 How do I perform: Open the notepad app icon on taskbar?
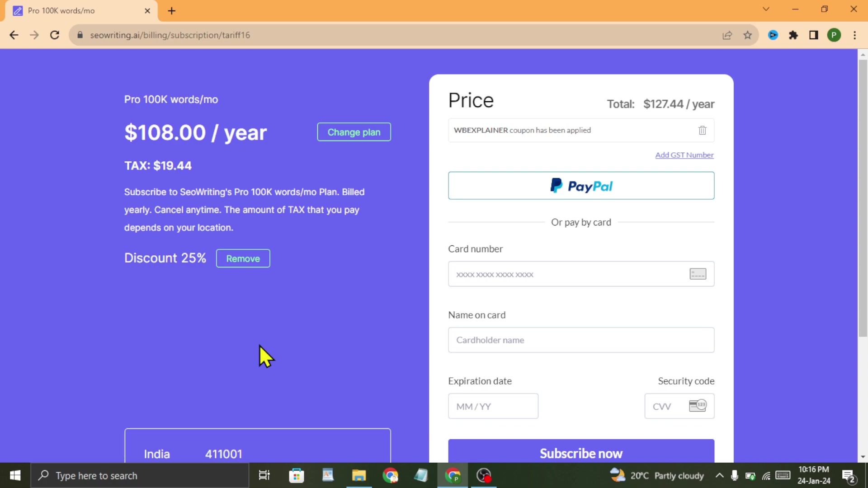421,475
